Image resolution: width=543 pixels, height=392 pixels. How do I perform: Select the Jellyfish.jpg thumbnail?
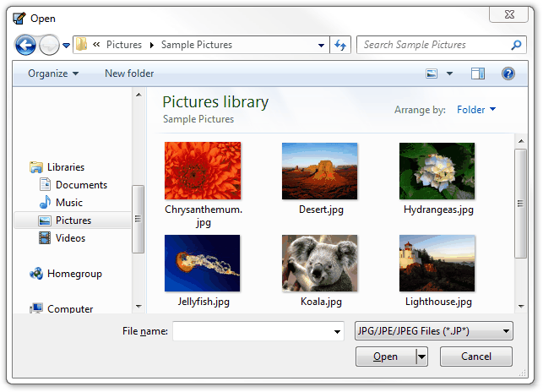click(x=202, y=263)
